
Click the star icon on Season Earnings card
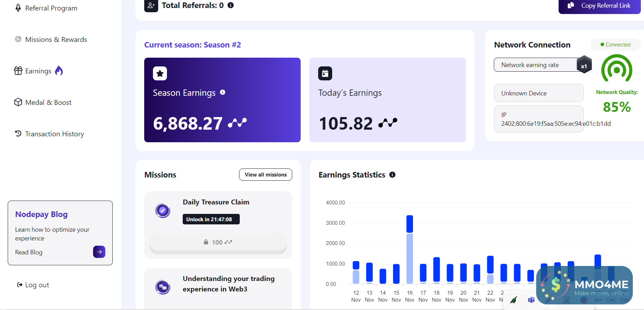tap(160, 73)
